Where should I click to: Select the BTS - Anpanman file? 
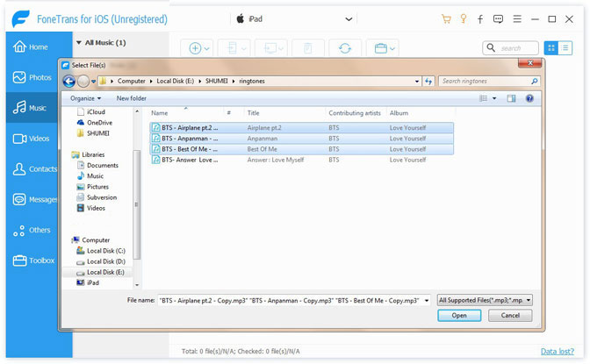click(301, 139)
